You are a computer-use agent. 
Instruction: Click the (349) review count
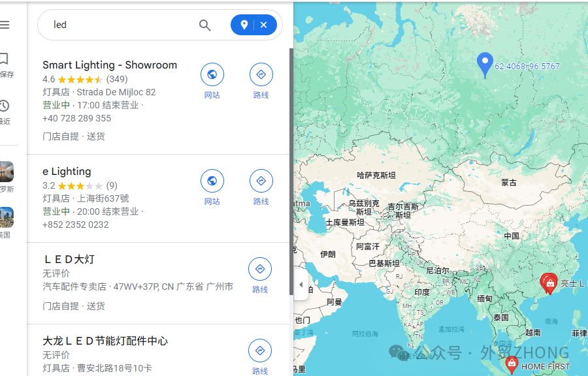coord(117,79)
